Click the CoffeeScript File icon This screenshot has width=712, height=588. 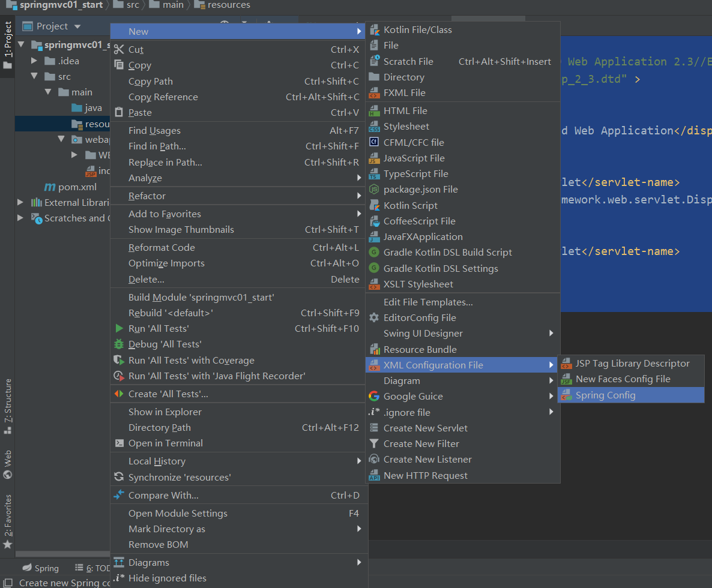(374, 221)
